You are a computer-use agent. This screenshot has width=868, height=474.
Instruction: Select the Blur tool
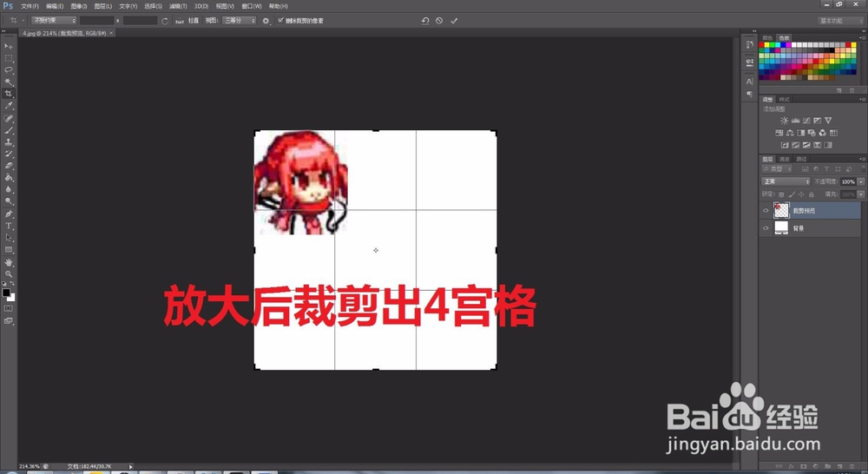point(9,189)
